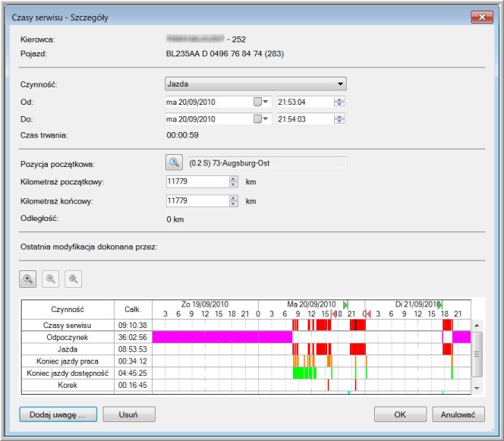Screen dimensions: 504x441
Task: Expand the Czynność dropdown showing Jazda
Action: pyautogui.click(x=341, y=83)
